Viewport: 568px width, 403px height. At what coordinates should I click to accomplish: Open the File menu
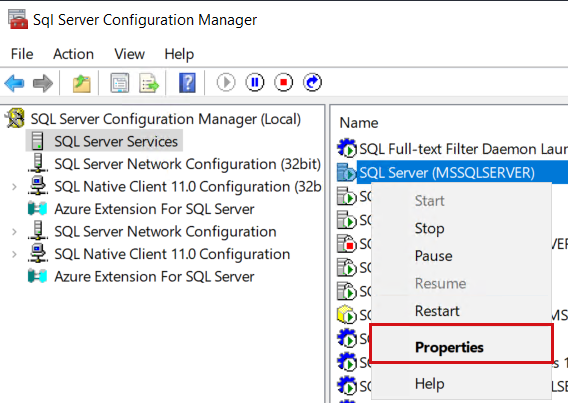point(22,54)
